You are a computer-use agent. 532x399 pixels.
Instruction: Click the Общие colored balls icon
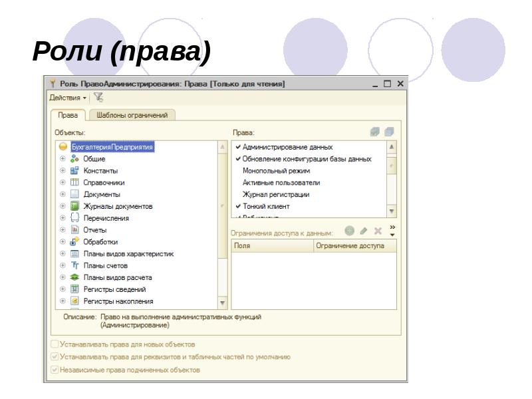click(74, 159)
